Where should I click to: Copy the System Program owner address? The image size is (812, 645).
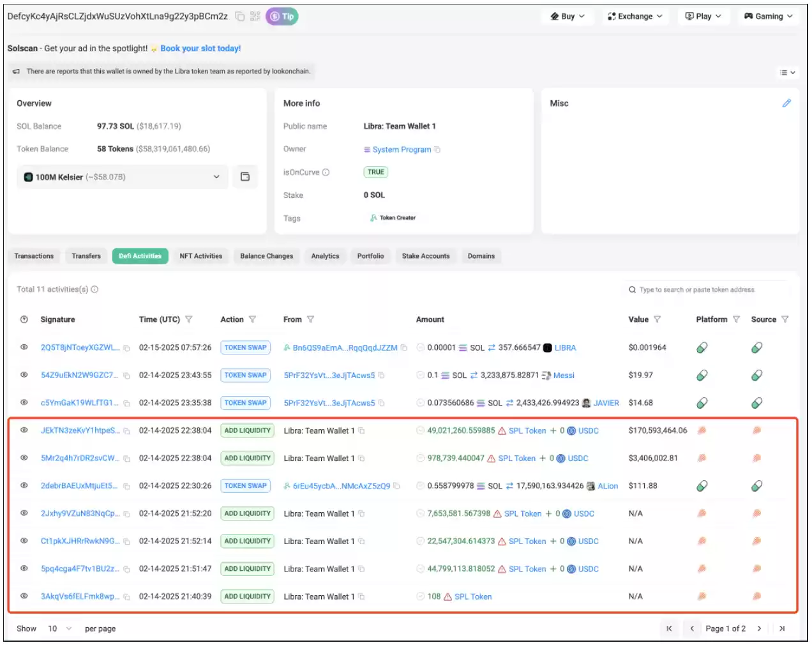coord(437,149)
